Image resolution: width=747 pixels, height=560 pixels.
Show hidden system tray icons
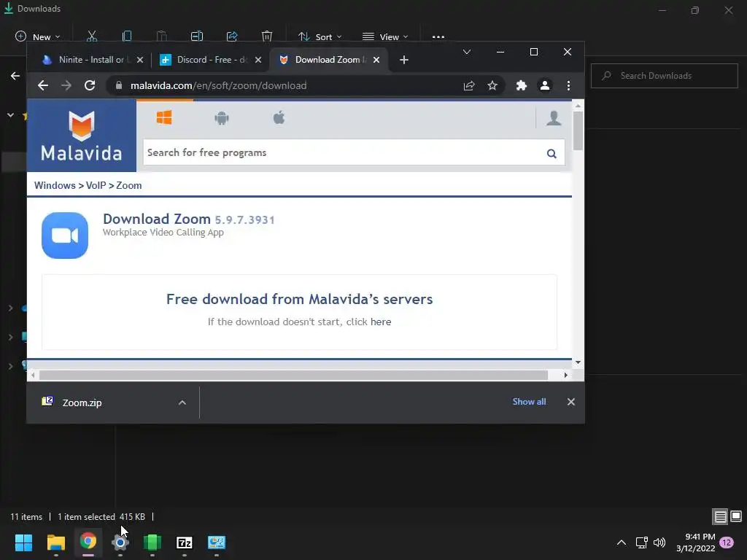coord(622,542)
